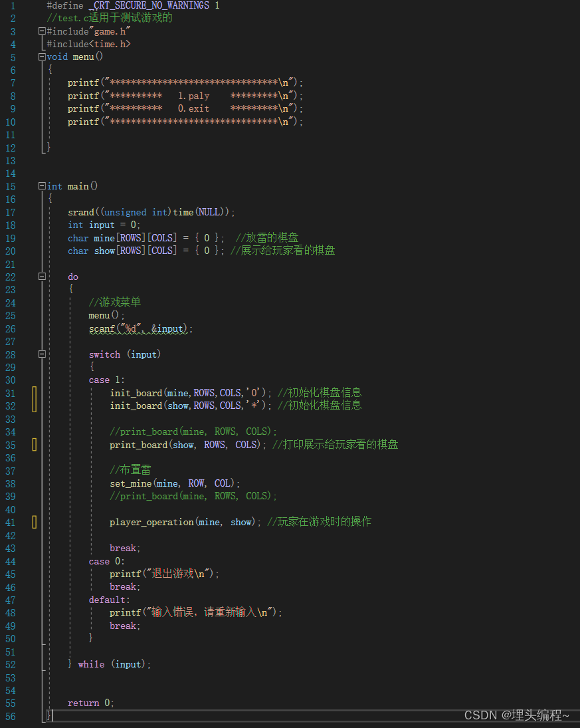Click the //玩家在游戏时的操作 comment

[x=319, y=522]
